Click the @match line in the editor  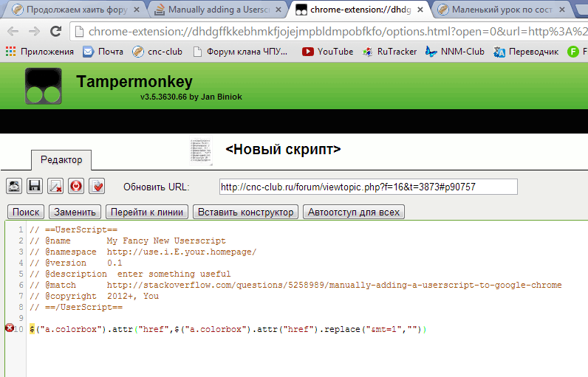coord(295,285)
